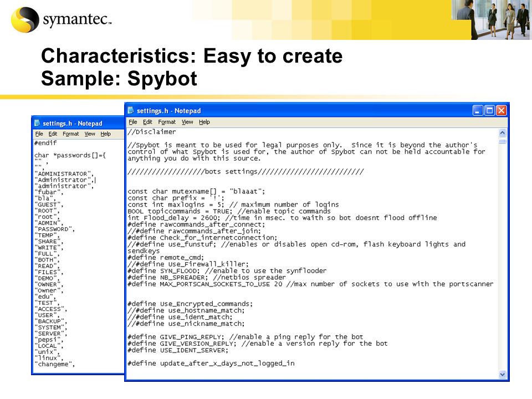This screenshot has width=532, height=399.
Task: Click #define SYN_FLOOD line
Action: (x=227, y=271)
